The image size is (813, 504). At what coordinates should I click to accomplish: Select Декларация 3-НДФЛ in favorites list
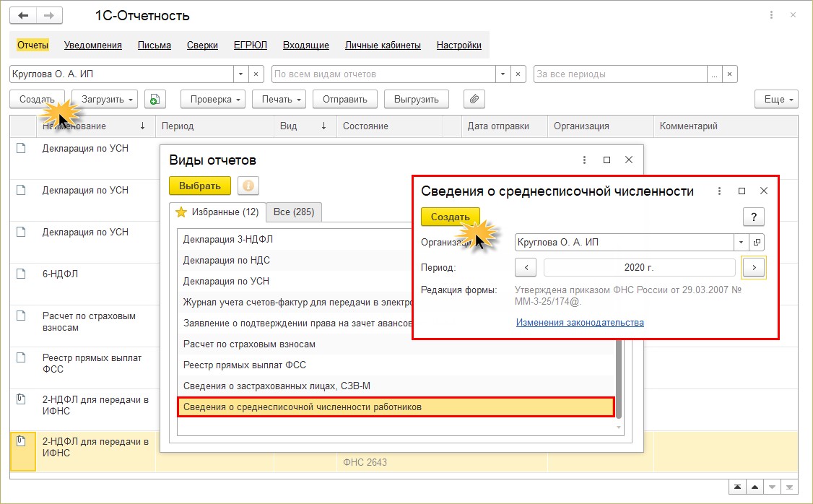pos(227,239)
